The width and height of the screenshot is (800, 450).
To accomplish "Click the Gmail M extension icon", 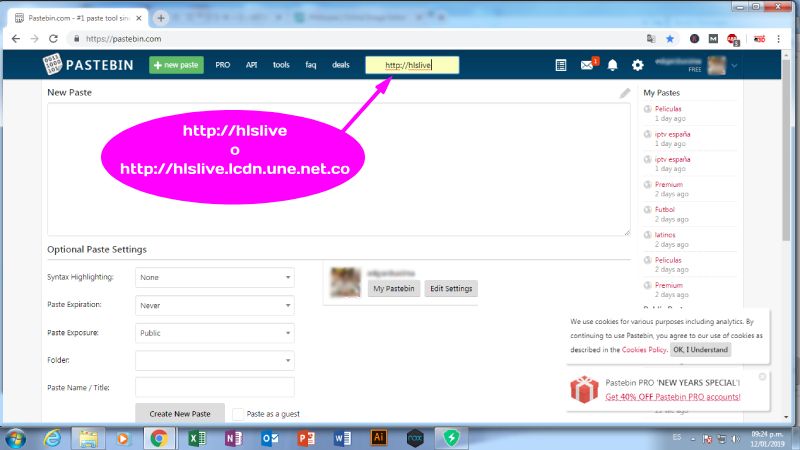I will tap(713, 39).
